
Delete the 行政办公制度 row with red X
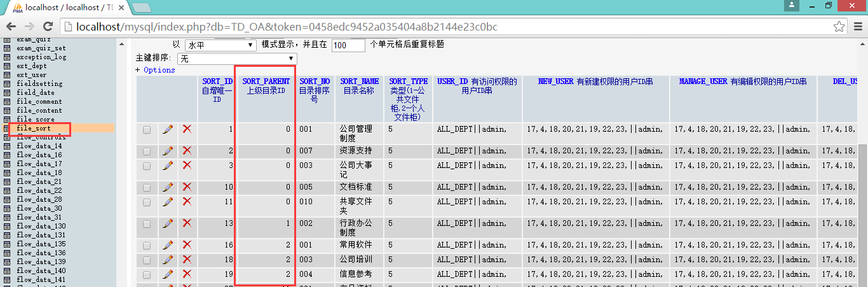click(x=187, y=223)
